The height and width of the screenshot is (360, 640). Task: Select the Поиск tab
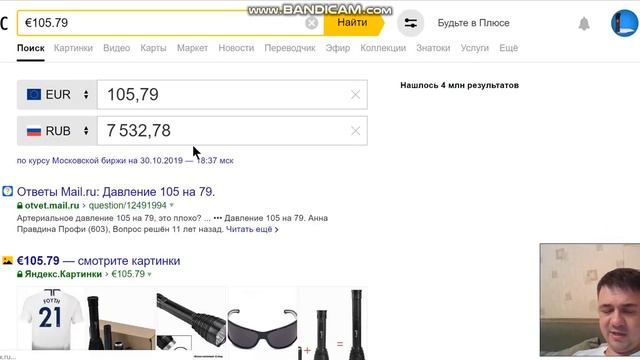point(31,48)
